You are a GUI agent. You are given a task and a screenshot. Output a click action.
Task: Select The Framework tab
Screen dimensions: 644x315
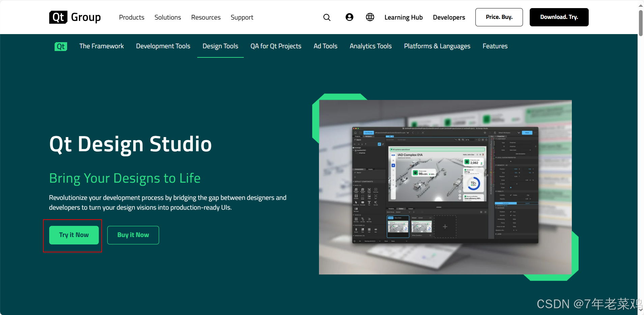pos(101,46)
